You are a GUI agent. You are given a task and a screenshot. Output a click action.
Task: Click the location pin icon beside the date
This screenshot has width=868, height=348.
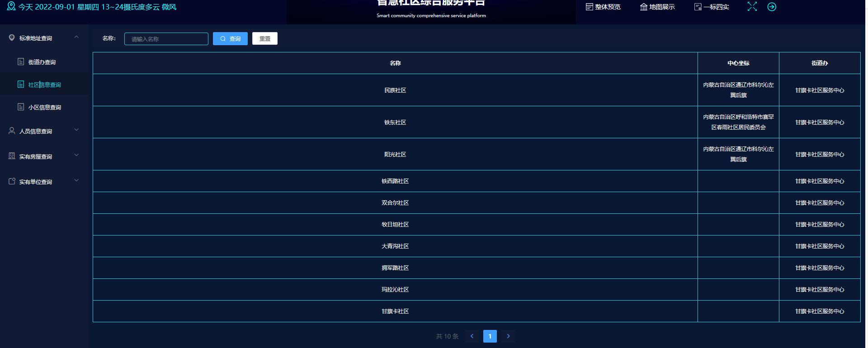(x=11, y=6)
